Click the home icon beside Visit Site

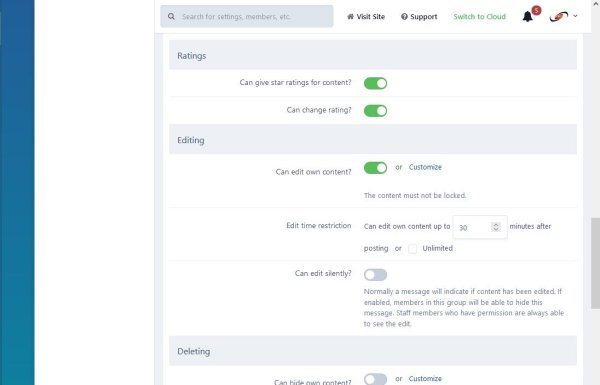click(x=350, y=16)
